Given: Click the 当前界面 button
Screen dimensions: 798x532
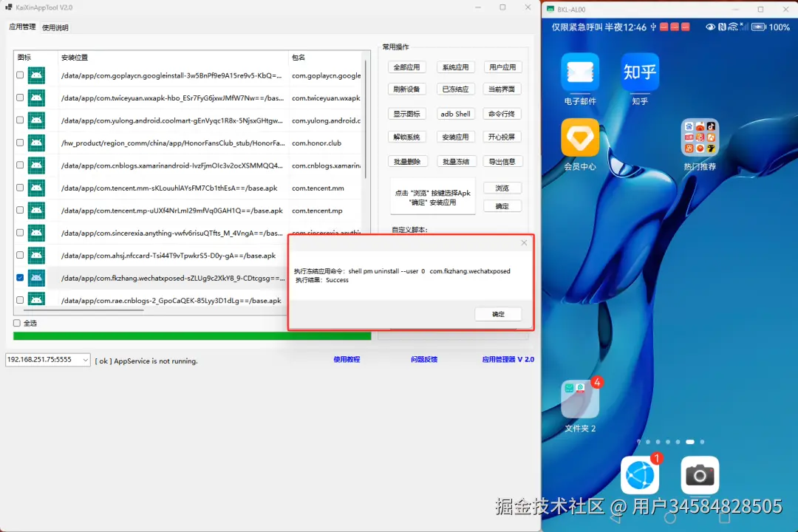Looking at the screenshot, I should [502, 89].
